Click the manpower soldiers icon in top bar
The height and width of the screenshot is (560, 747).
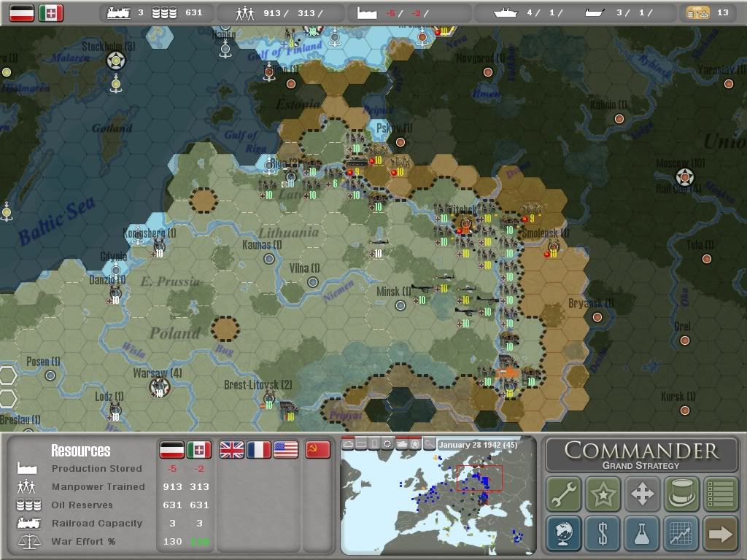(245, 13)
